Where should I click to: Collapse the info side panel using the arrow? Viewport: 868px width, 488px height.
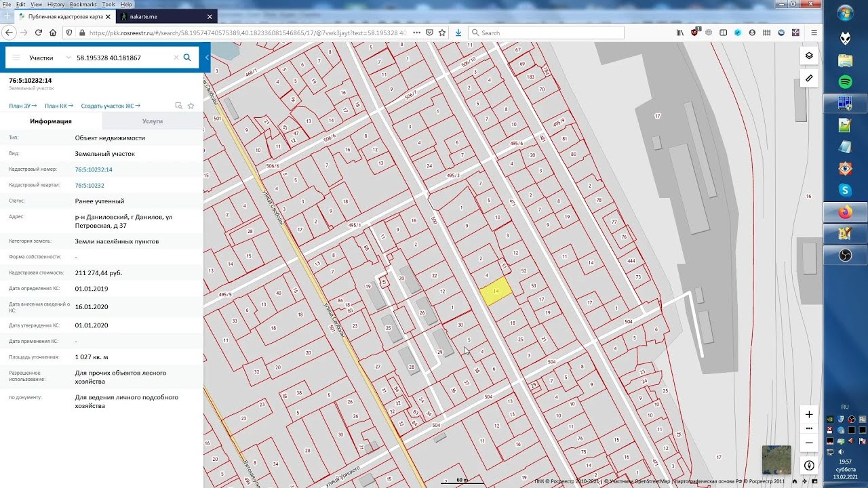[x=207, y=58]
